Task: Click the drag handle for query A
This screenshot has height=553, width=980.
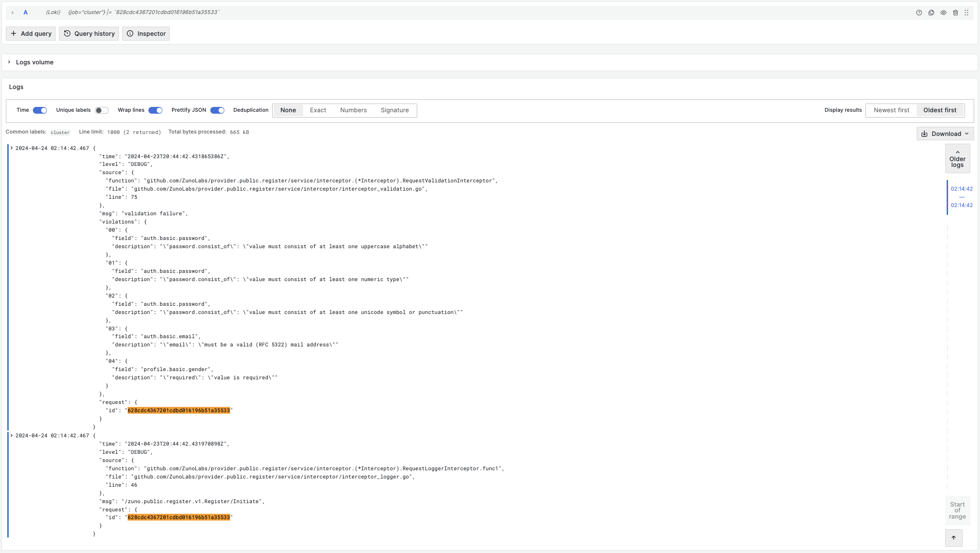Action: [x=966, y=13]
